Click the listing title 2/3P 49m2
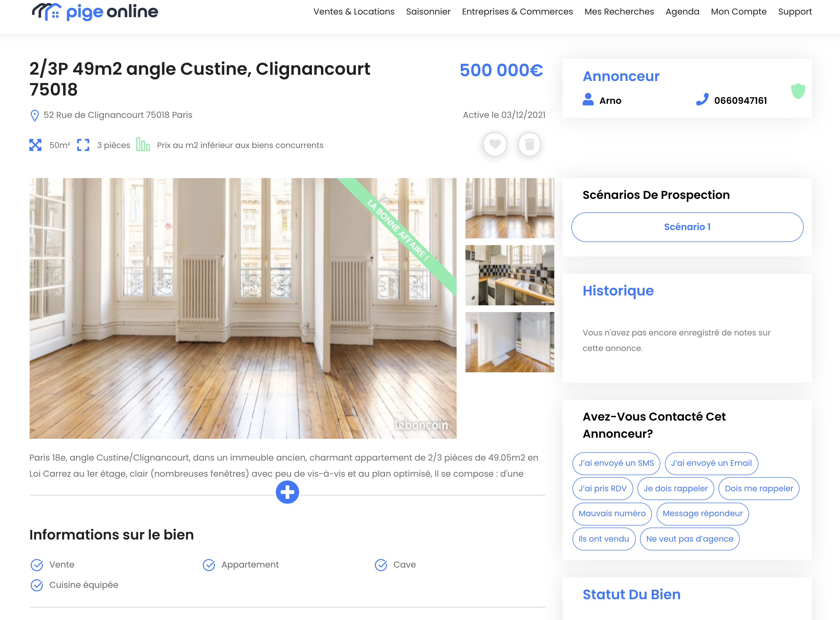Screen dimensions: 840x620 point(200,79)
